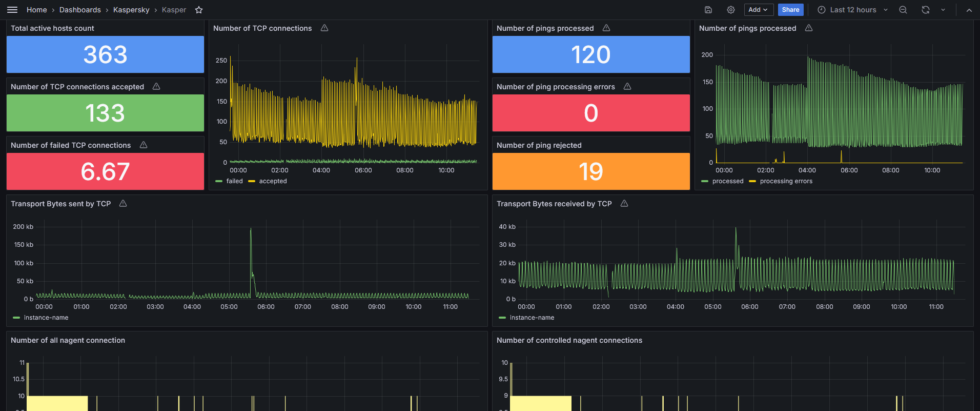
Task: Refresh the dashboard
Action: click(x=926, y=10)
